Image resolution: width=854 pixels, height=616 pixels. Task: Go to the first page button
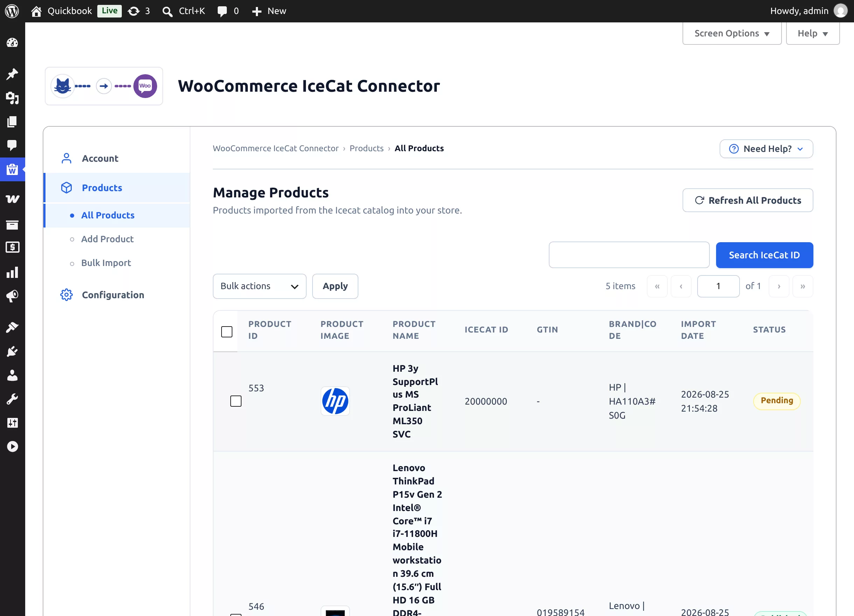(657, 286)
